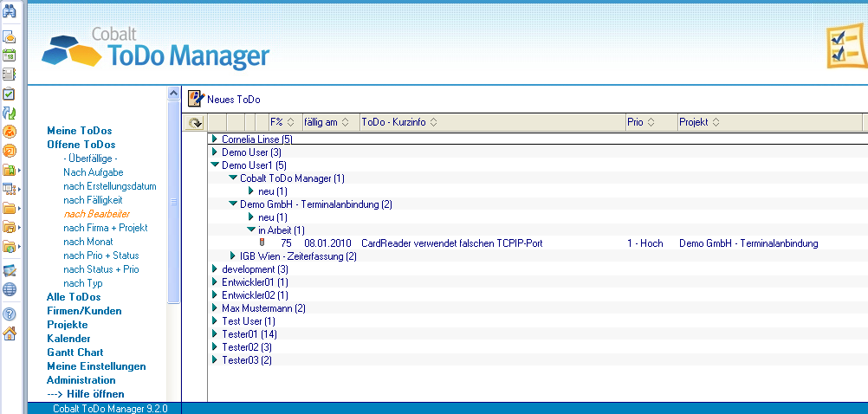
Task: Open the calendar icon in left toolbar
Action: tap(10, 55)
